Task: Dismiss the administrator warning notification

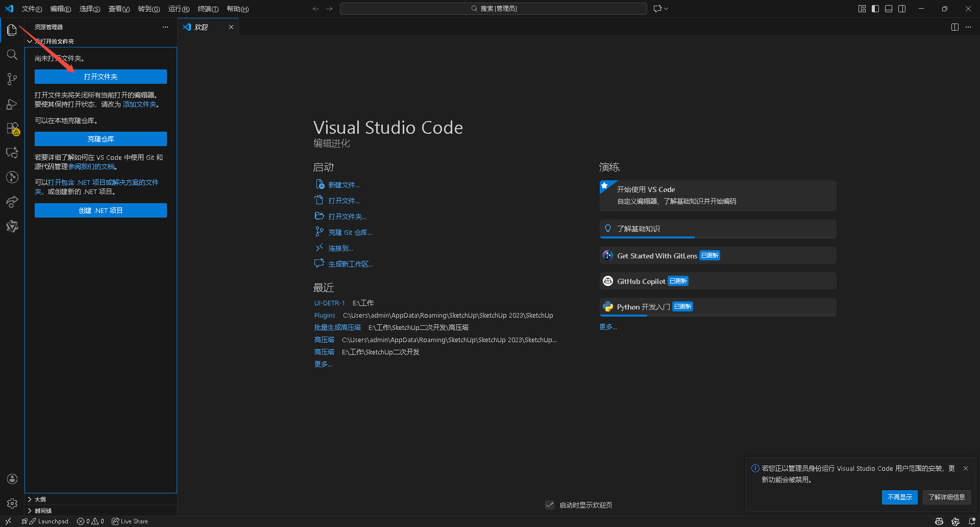Action: point(966,468)
